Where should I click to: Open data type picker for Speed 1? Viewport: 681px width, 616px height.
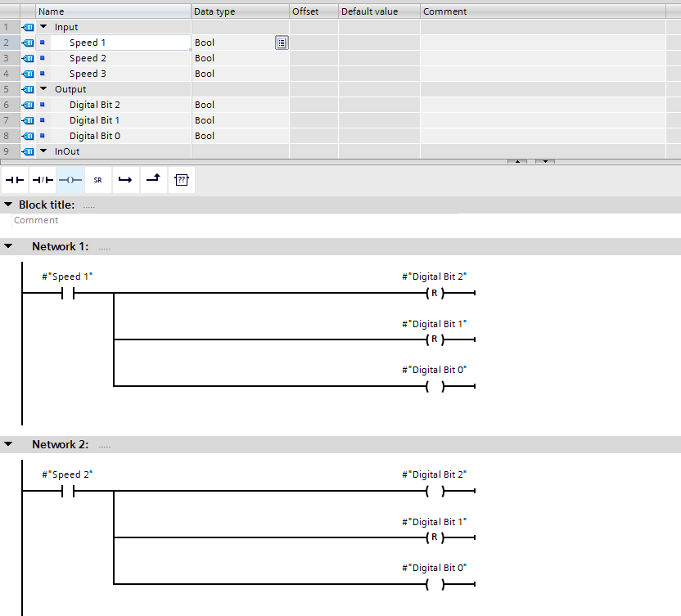coord(282,43)
